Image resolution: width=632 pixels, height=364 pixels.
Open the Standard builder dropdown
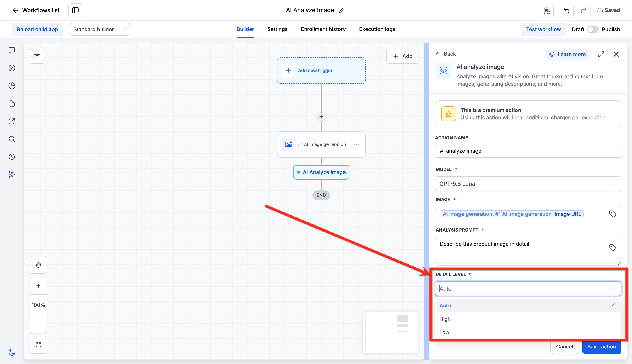(x=99, y=30)
